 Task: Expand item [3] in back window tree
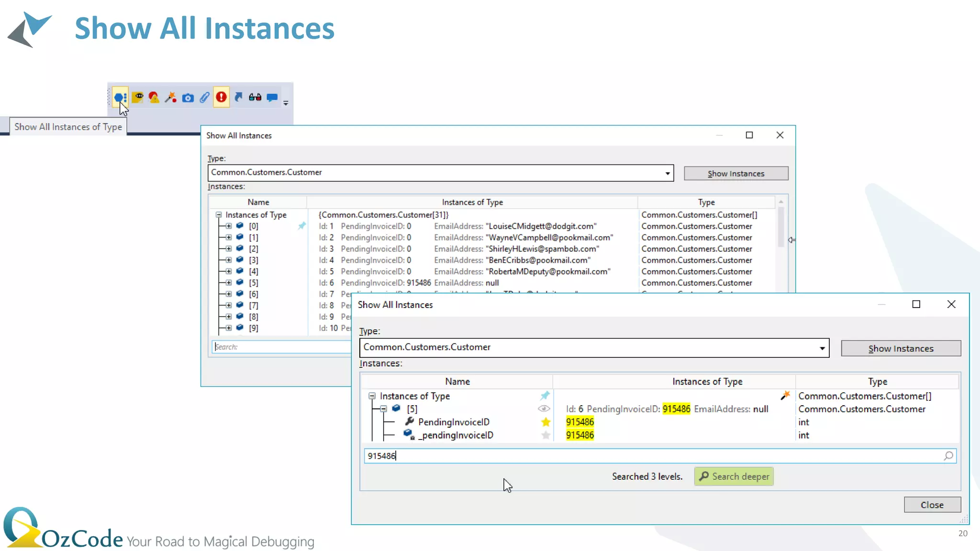[x=229, y=260]
